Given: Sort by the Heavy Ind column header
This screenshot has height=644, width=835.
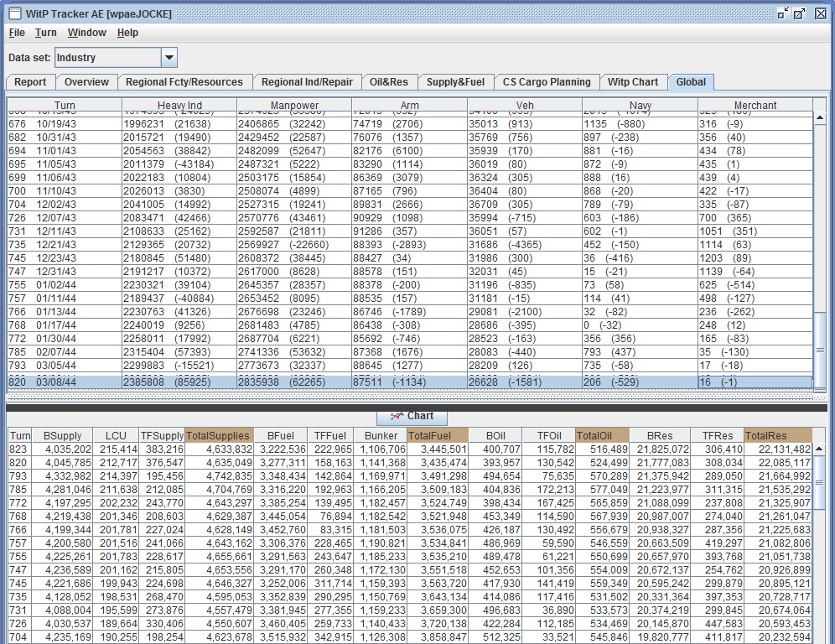Looking at the screenshot, I should (x=179, y=105).
